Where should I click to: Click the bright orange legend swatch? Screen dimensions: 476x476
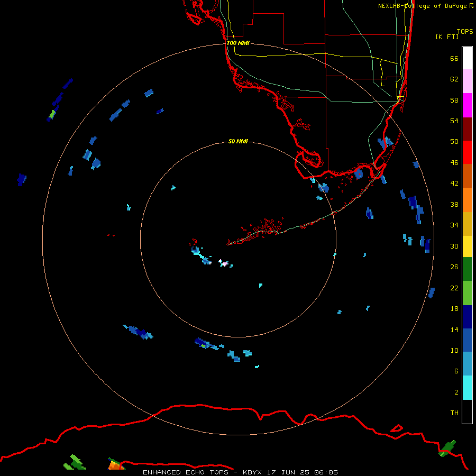tap(467, 200)
